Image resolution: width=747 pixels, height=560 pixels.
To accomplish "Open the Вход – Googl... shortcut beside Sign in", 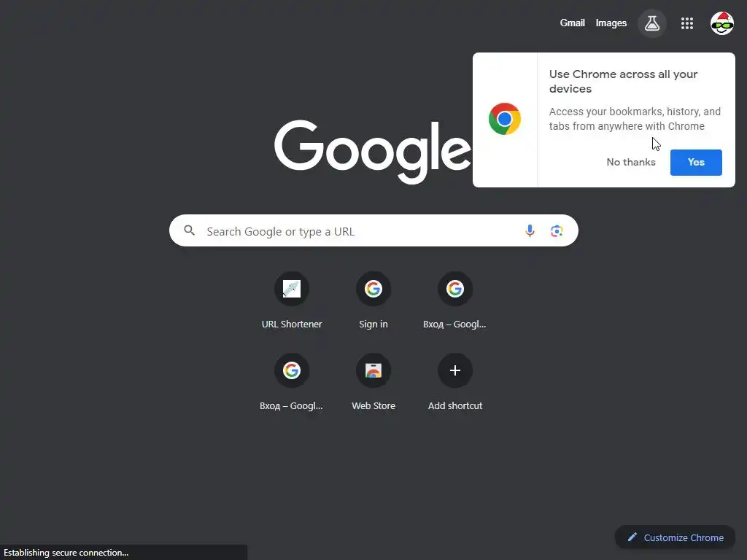I will pos(455,300).
